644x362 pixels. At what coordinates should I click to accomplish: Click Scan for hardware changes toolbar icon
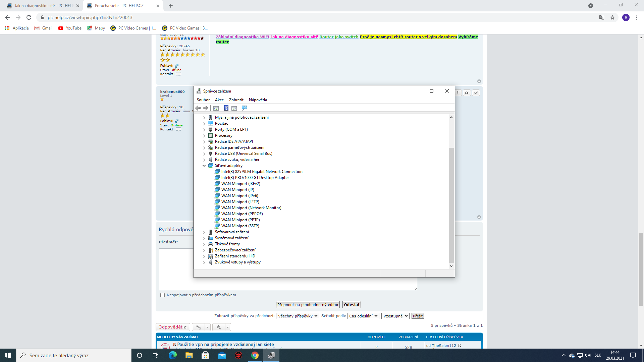pyautogui.click(x=245, y=108)
